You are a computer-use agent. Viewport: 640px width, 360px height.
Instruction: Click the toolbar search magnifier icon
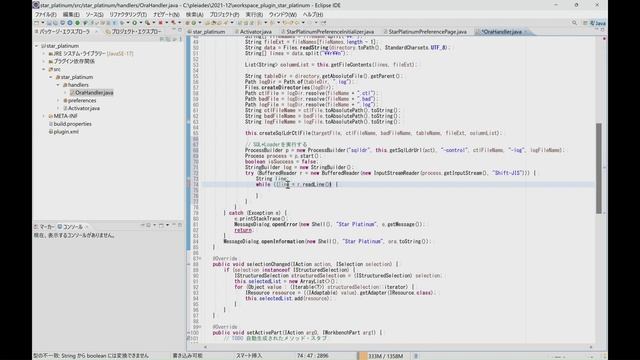tap(574, 23)
